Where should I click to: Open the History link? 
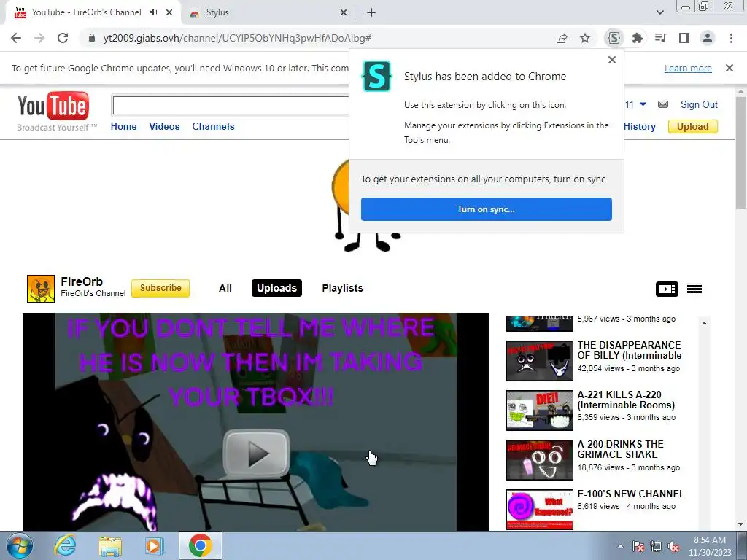639,126
